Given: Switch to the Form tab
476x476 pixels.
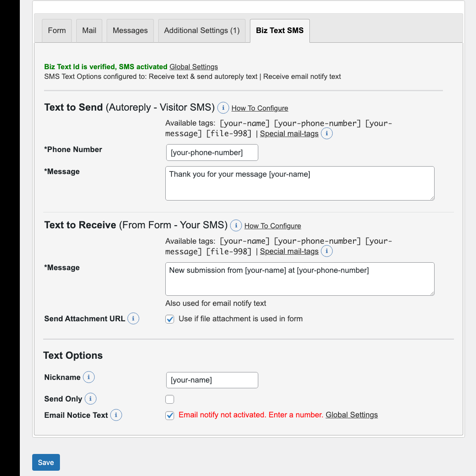Looking at the screenshot, I should [57, 31].
